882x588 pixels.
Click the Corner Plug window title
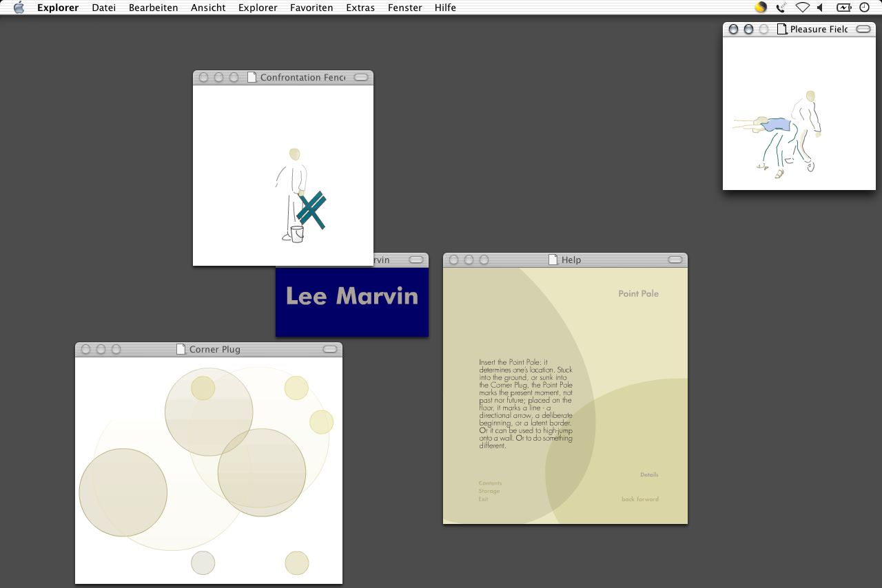tap(215, 349)
